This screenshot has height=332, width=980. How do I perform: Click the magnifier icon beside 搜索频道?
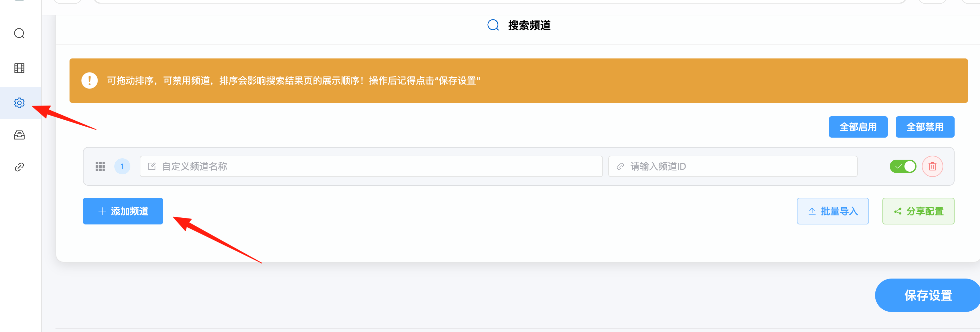[x=493, y=25]
